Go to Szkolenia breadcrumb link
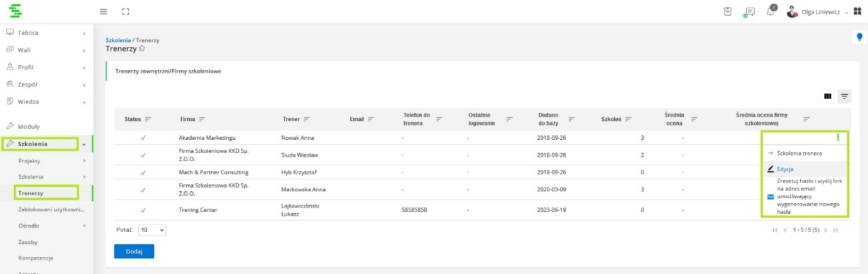868x274 pixels. pyautogui.click(x=118, y=40)
